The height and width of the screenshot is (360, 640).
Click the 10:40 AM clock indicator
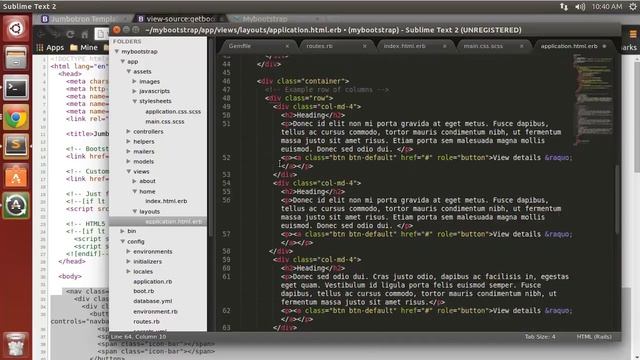607,7
